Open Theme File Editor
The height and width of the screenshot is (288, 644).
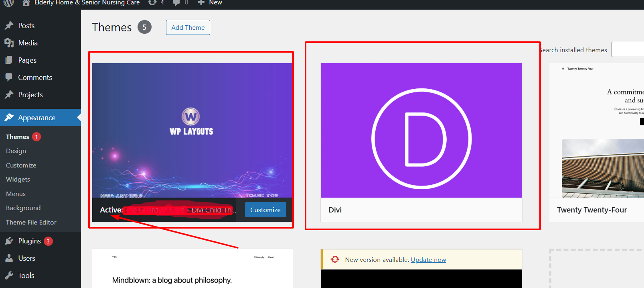click(x=31, y=222)
